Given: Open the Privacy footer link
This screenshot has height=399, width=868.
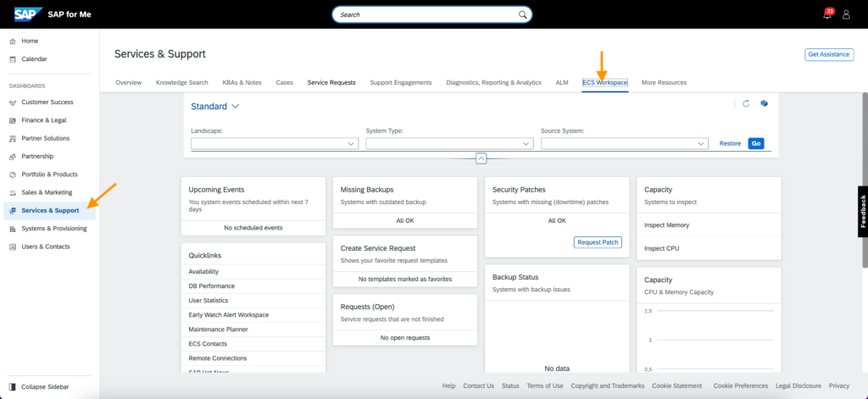Looking at the screenshot, I should pyautogui.click(x=839, y=385).
